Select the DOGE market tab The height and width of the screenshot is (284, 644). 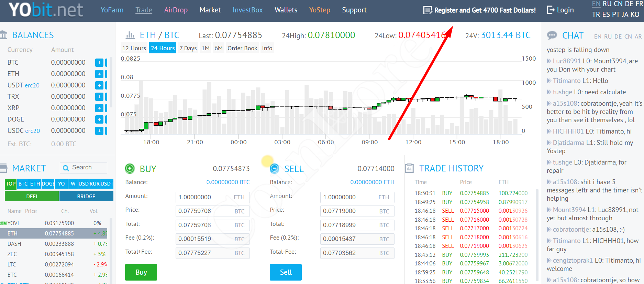(x=48, y=184)
